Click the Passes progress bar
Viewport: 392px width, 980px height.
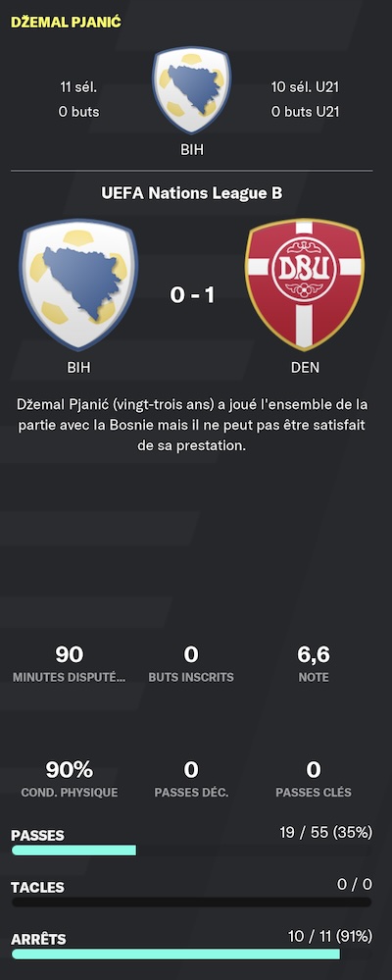click(192, 850)
